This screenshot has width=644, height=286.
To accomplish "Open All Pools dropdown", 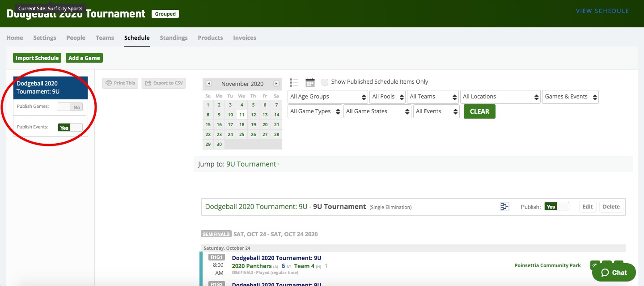I will (387, 97).
